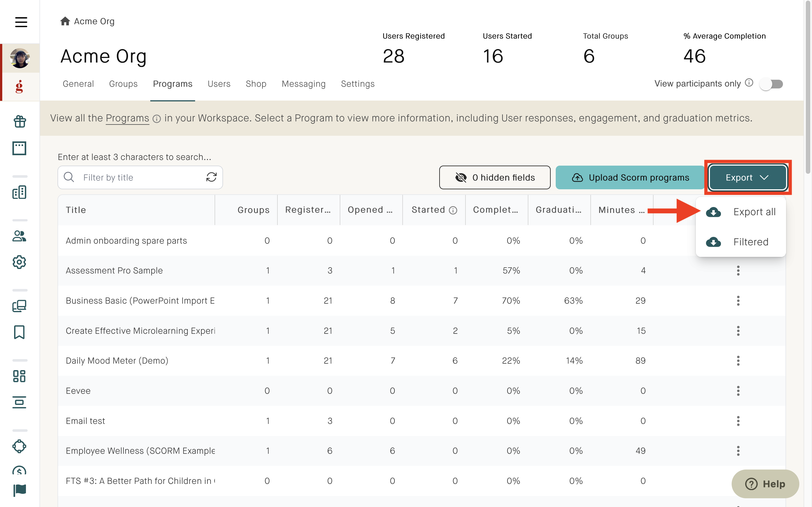Screen dimensions: 812x507
Task: Select Export all from the dropdown menu
Action: coord(741,212)
